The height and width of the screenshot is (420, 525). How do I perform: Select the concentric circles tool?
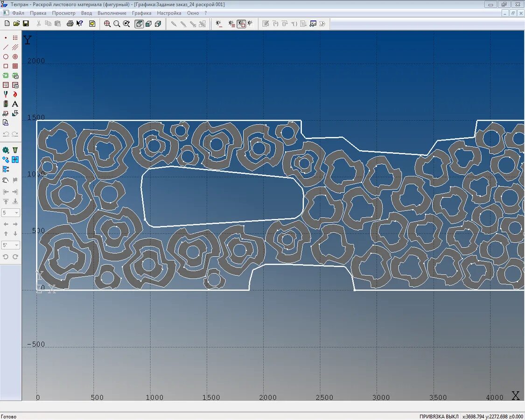15,56
